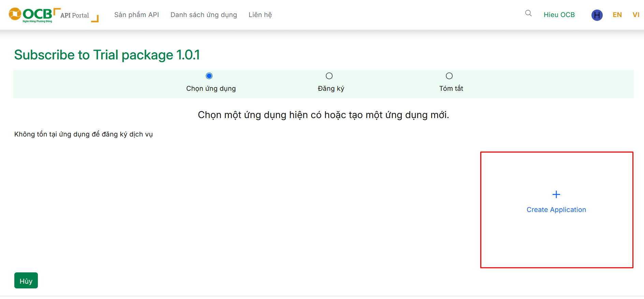Open search with the magnifier icon
Screen dimensions: 644x299
(x=528, y=13)
